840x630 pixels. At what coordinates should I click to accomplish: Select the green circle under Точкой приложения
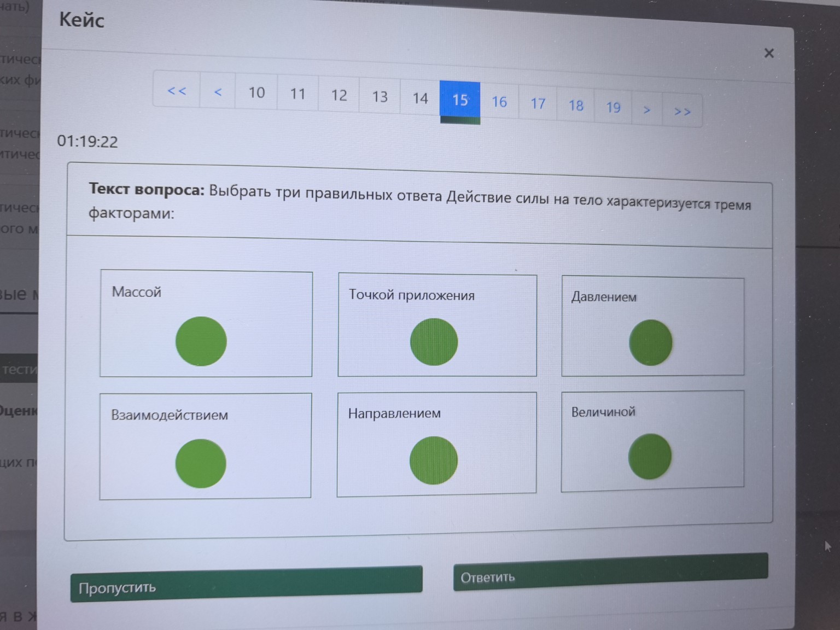click(x=434, y=342)
